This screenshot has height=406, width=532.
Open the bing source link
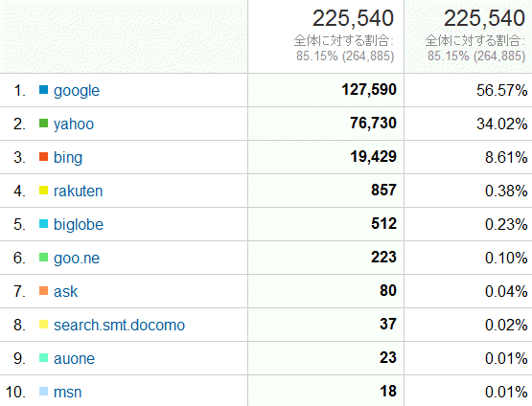68,157
